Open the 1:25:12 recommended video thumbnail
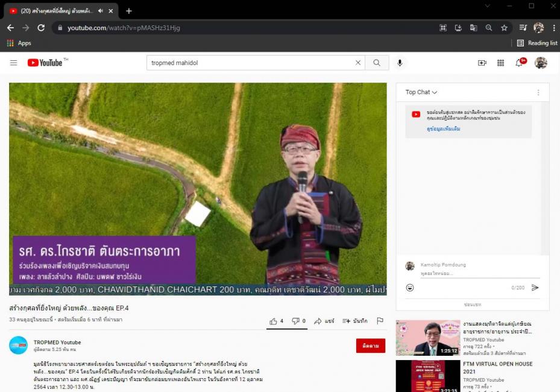The height and width of the screenshot is (392, 560). coord(428,338)
